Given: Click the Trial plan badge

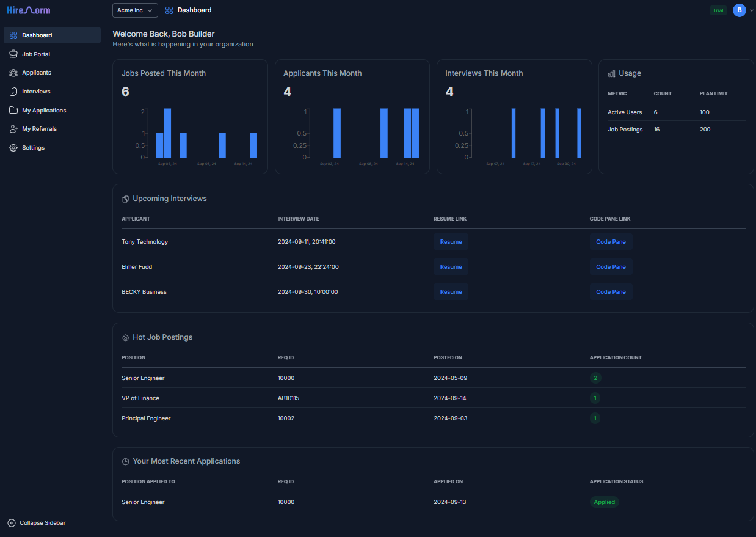Looking at the screenshot, I should (x=718, y=10).
